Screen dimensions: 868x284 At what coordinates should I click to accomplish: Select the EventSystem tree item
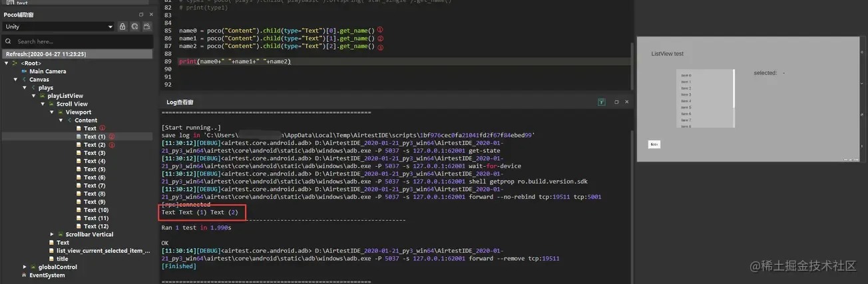coord(47,275)
